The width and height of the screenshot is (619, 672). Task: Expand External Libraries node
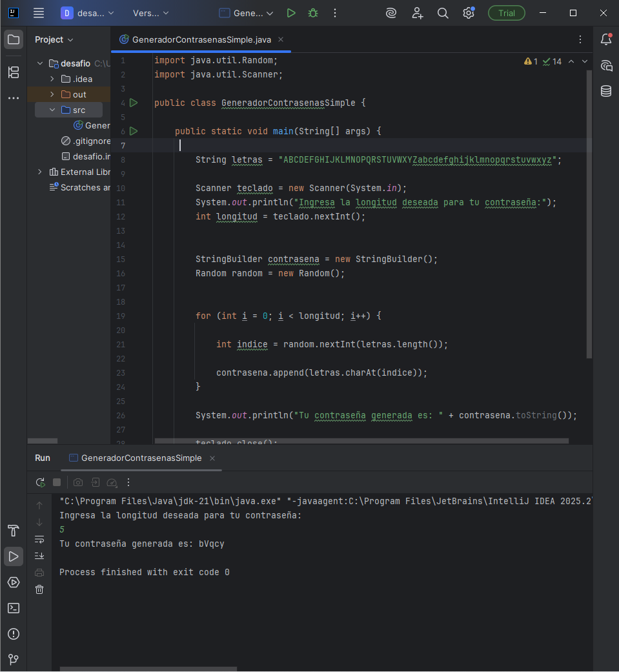[40, 172]
